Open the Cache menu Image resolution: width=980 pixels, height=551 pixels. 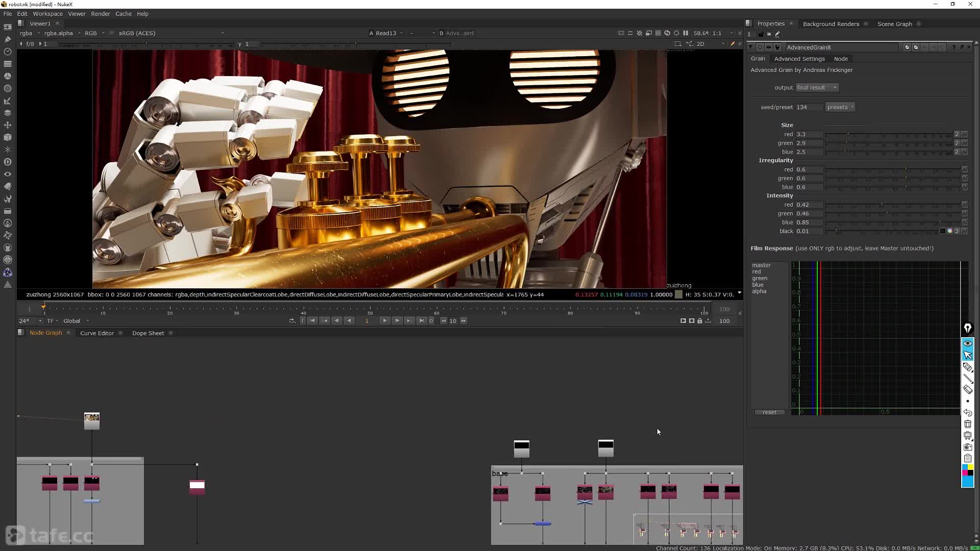click(124, 14)
